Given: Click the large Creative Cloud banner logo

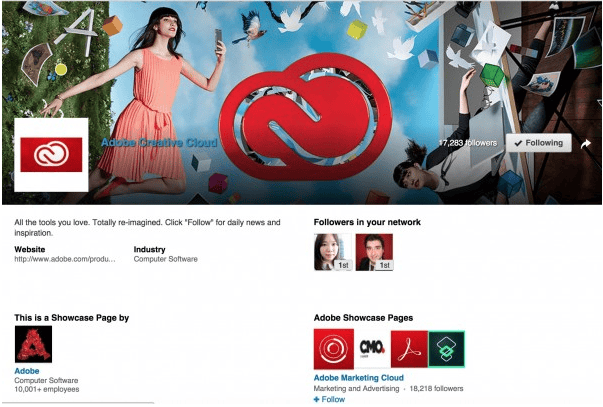Looking at the screenshot, I should coord(306,117).
